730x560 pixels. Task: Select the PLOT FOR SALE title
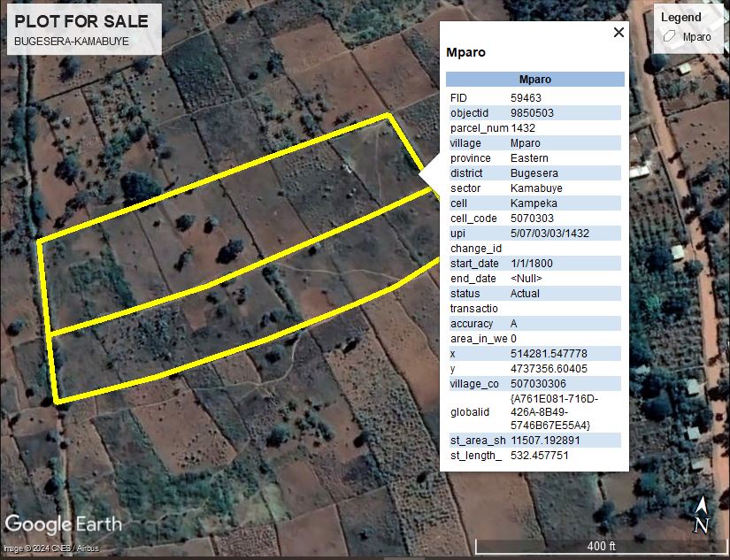click(x=81, y=22)
